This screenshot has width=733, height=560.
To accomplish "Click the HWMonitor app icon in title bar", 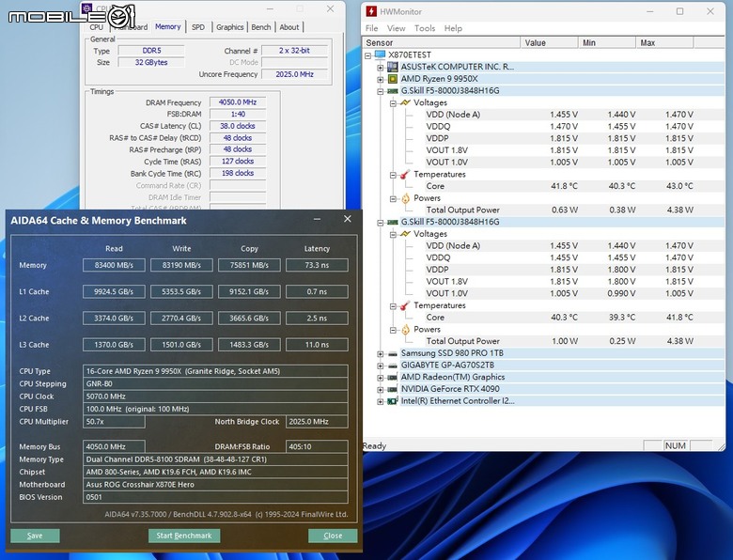I will pos(371,11).
